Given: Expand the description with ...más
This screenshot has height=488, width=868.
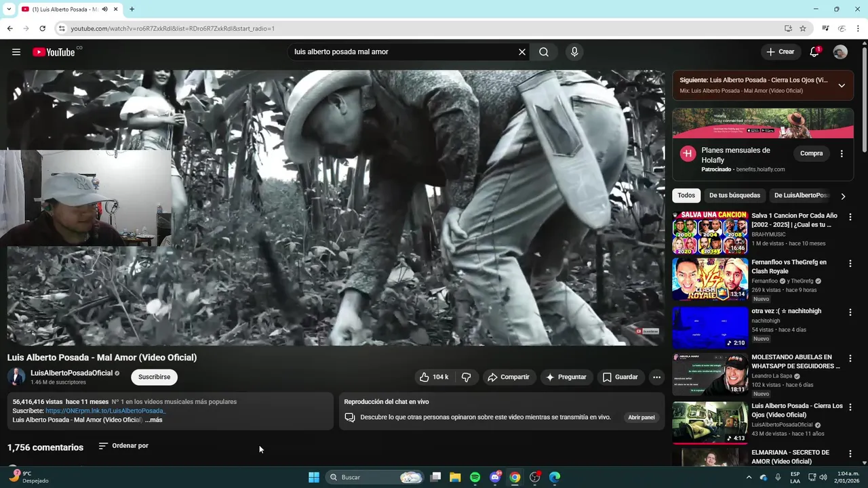Looking at the screenshot, I should point(154,420).
